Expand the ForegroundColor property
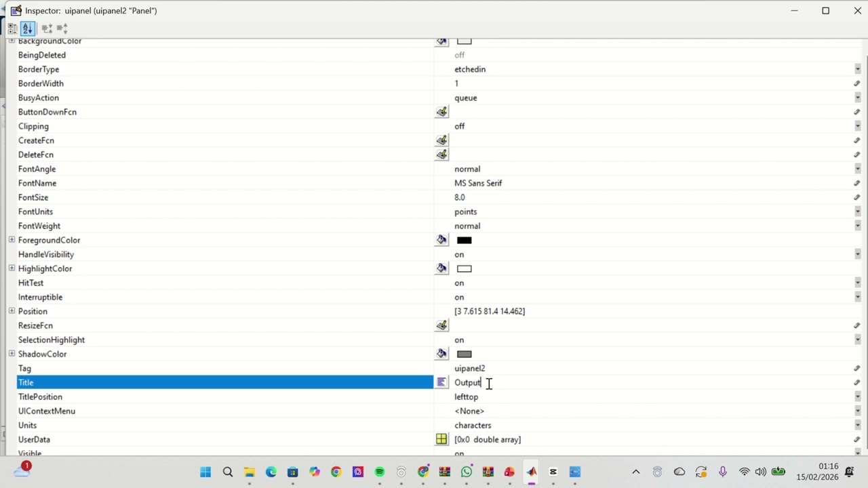The image size is (868, 488). pos(12,240)
